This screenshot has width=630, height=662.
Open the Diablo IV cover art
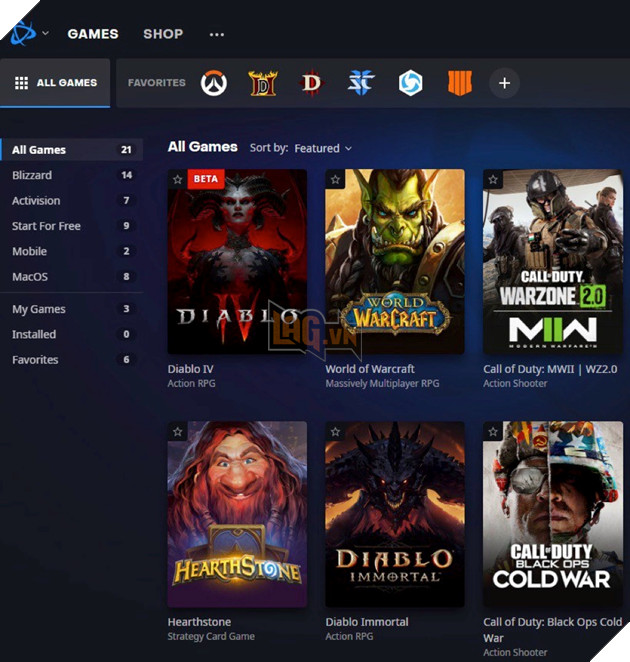tap(237, 262)
